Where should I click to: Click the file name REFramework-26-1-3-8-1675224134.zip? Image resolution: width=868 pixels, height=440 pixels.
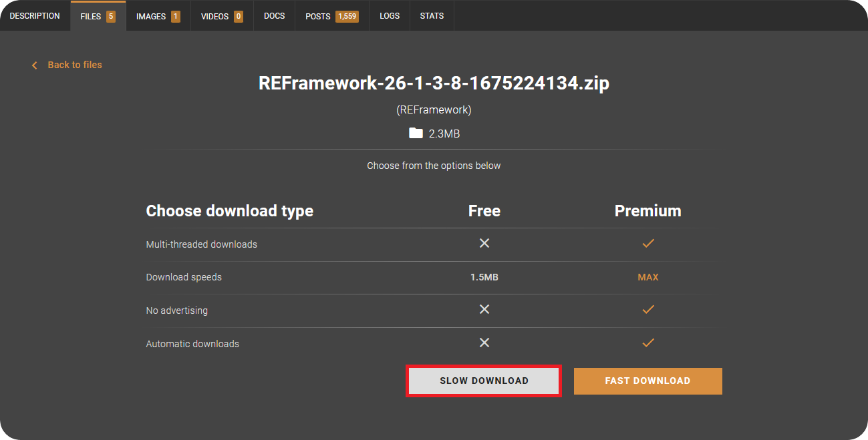point(434,83)
